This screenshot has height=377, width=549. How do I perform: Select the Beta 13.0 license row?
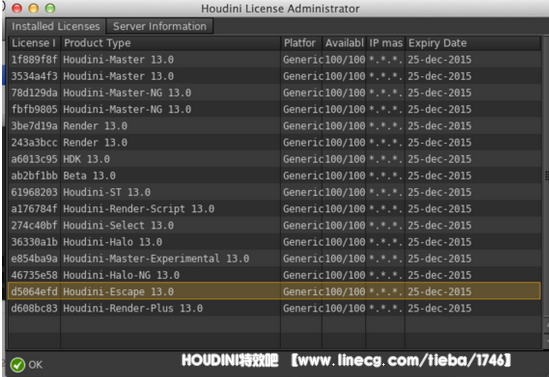click(274, 175)
